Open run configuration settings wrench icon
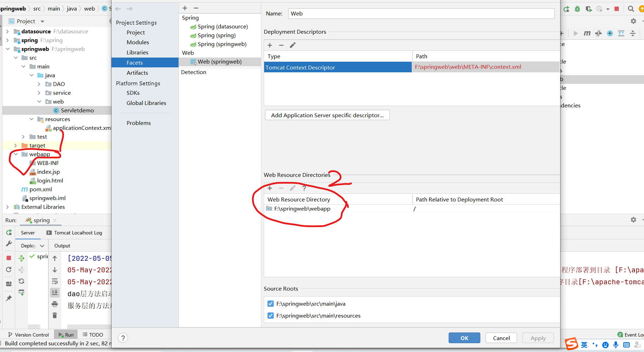 tap(9, 244)
